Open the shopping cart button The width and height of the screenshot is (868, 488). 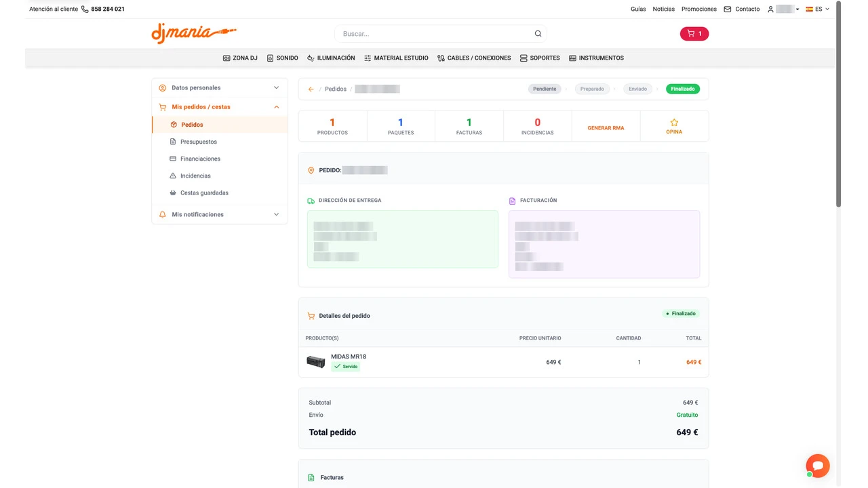(x=694, y=33)
